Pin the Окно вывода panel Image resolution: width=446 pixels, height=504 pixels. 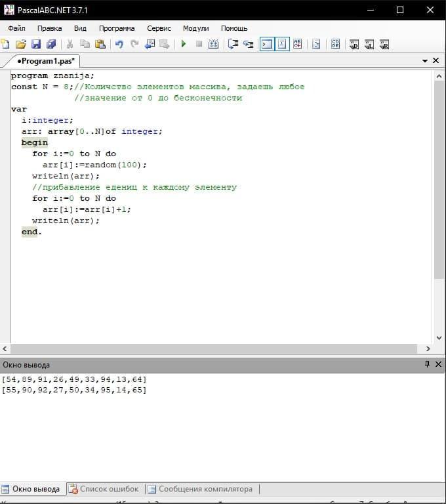(427, 364)
